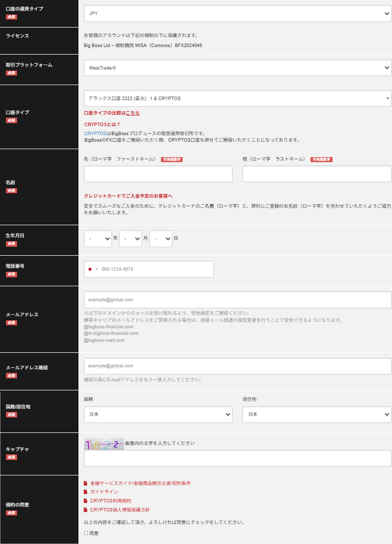Image resolution: width=392 pixels, height=544 pixels.
Task: Click the captcha text input field
Action: tap(237, 458)
